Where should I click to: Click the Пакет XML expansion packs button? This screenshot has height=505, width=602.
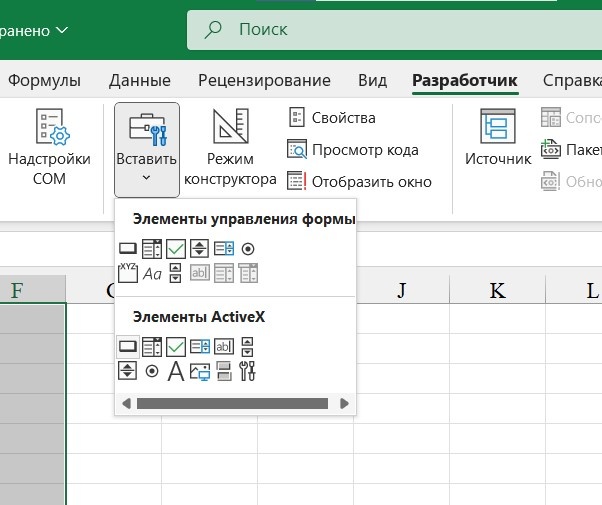(x=571, y=150)
